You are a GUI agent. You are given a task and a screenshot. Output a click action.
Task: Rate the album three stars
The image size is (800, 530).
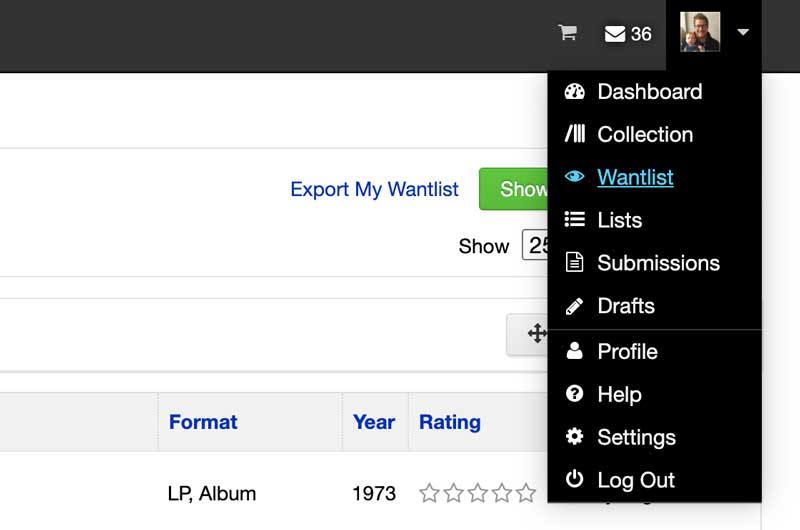coord(478,493)
